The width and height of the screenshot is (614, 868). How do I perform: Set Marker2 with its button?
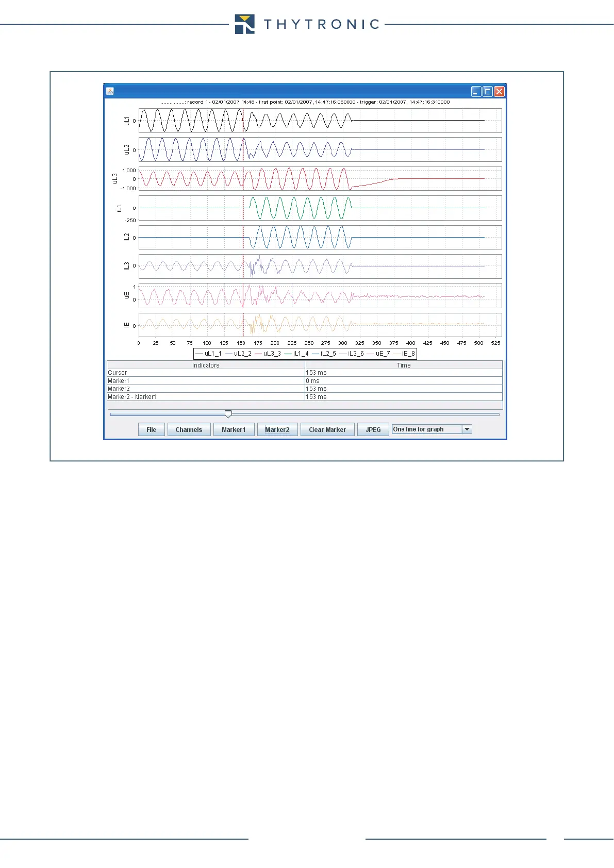(x=277, y=429)
